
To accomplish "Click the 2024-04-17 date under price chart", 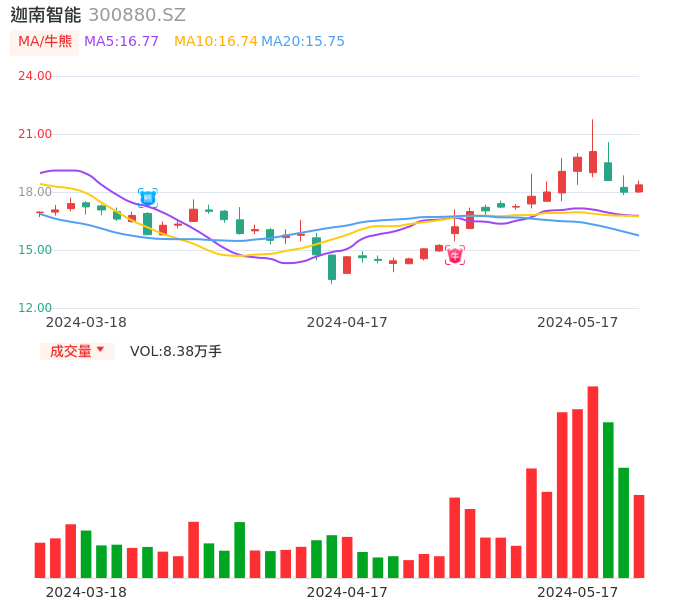I will pos(347,322).
